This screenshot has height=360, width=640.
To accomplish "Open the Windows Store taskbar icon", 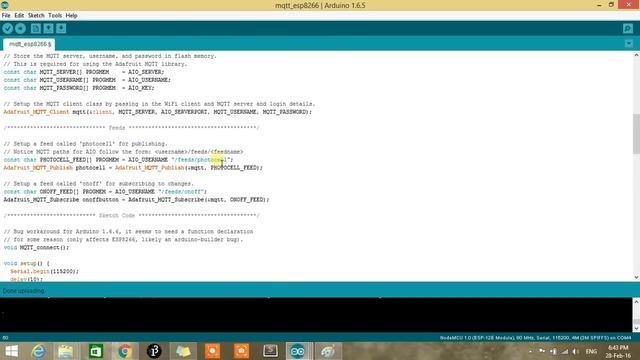I will (96, 351).
